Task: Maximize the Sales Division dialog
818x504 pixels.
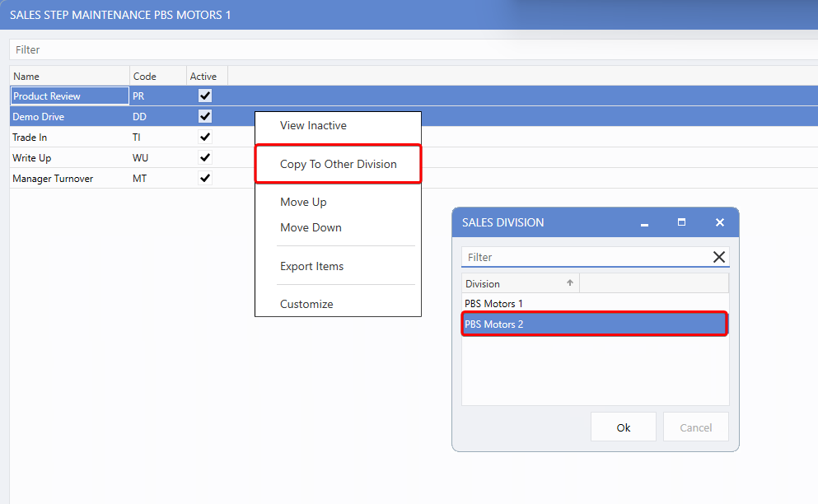Action: click(681, 222)
